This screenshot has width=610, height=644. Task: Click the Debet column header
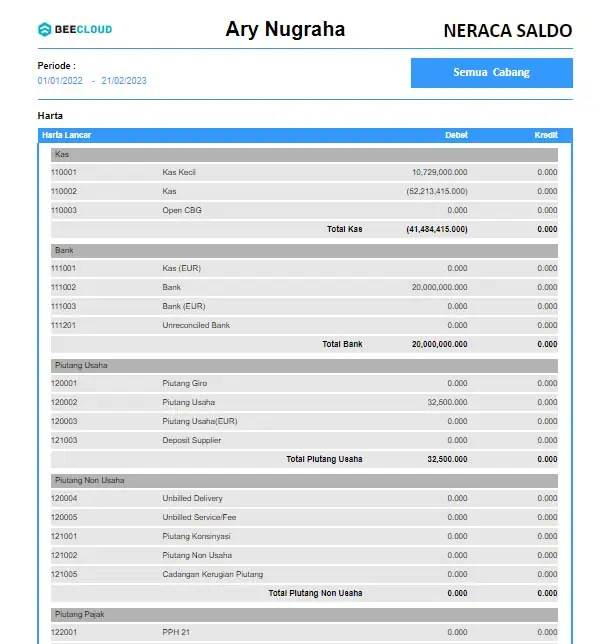click(456, 135)
